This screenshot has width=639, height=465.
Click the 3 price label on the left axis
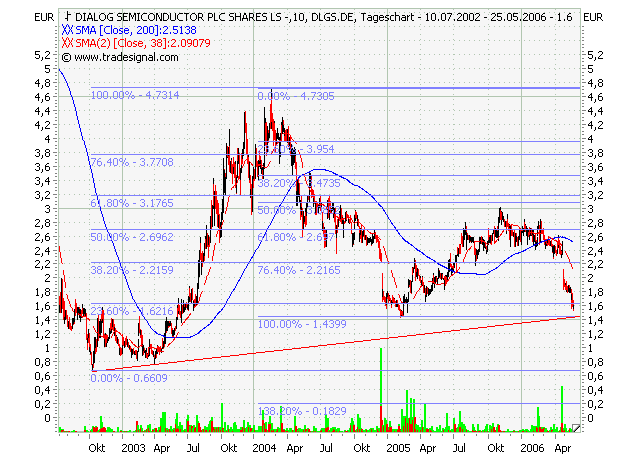click(48, 209)
